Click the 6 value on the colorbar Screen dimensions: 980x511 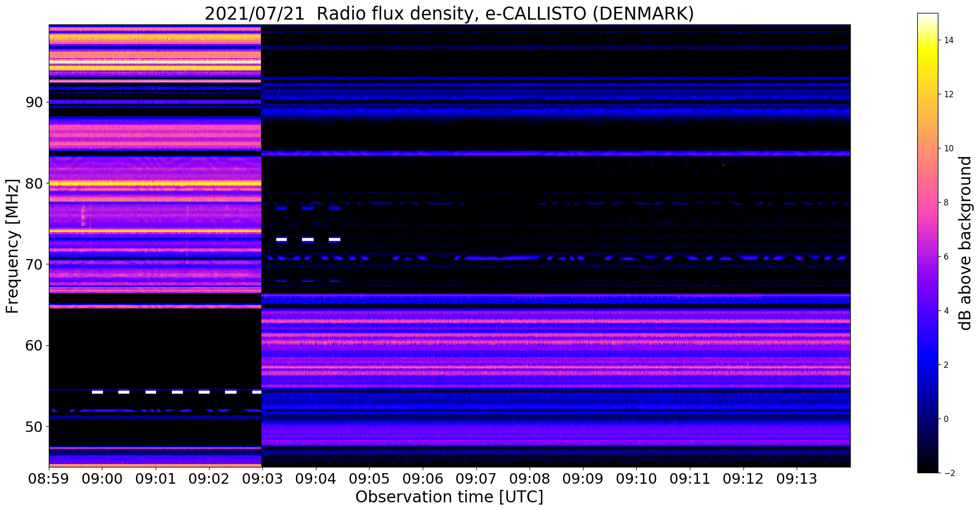tap(946, 257)
